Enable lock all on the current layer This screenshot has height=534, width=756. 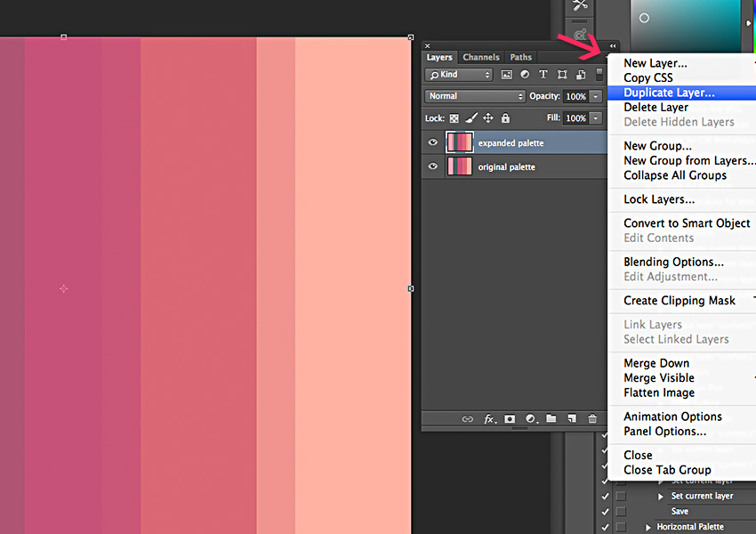[x=505, y=117]
